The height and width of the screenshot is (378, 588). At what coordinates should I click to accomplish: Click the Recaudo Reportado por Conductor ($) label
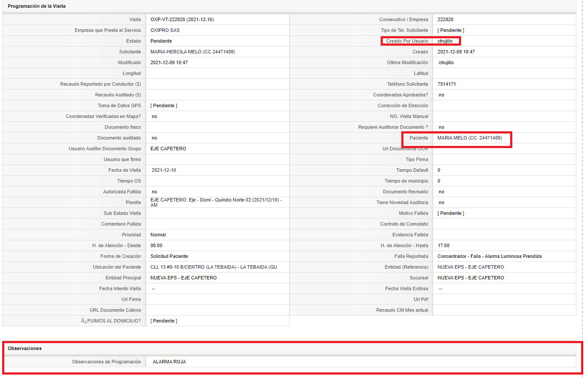click(101, 84)
